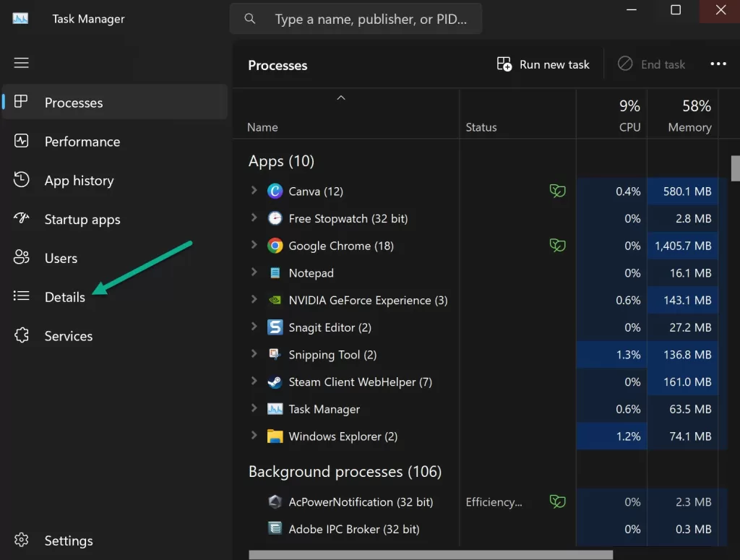Image resolution: width=740 pixels, height=560 pixels.
Task: Click the Adobe IPC Broker icon
Action: (275, 528)
